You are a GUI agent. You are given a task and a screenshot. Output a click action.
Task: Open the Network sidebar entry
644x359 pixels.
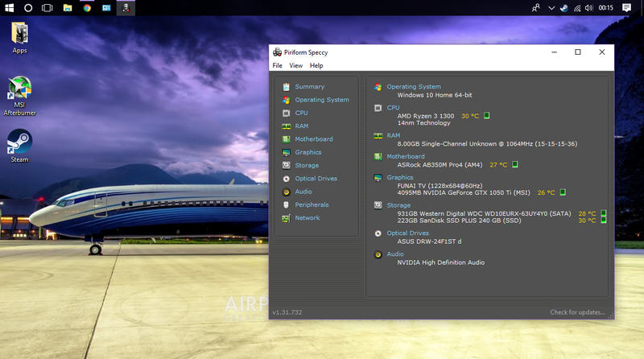point(308,218)
